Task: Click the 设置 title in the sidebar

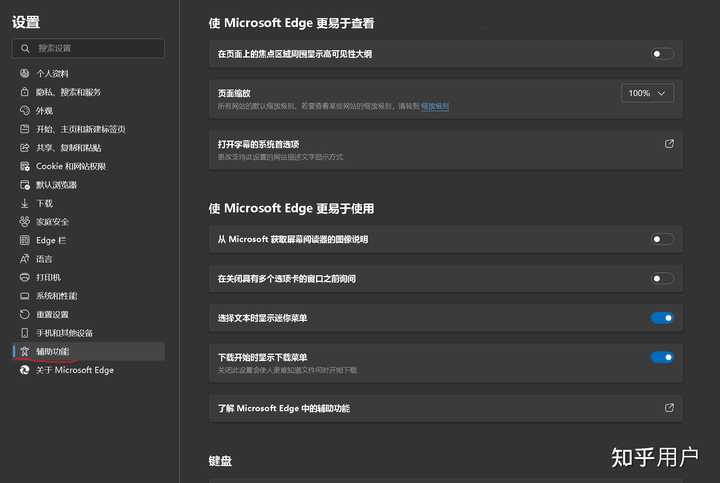Action: (x=26, y=22)
